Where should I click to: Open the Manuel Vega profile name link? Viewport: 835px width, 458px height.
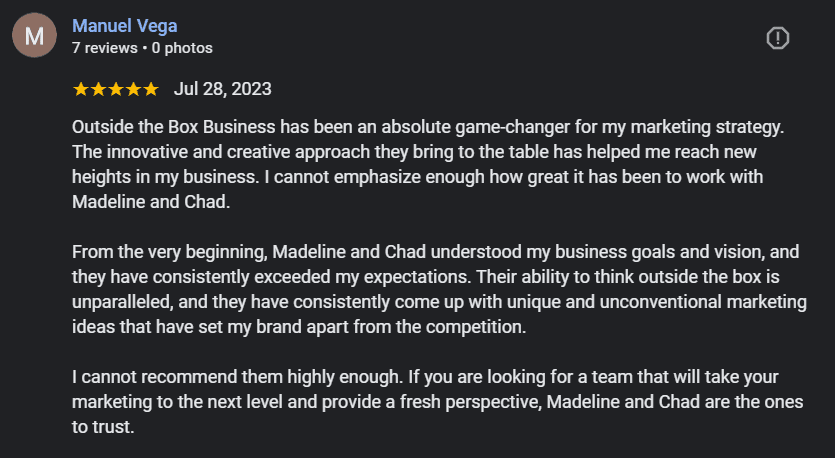click(125, 26)
